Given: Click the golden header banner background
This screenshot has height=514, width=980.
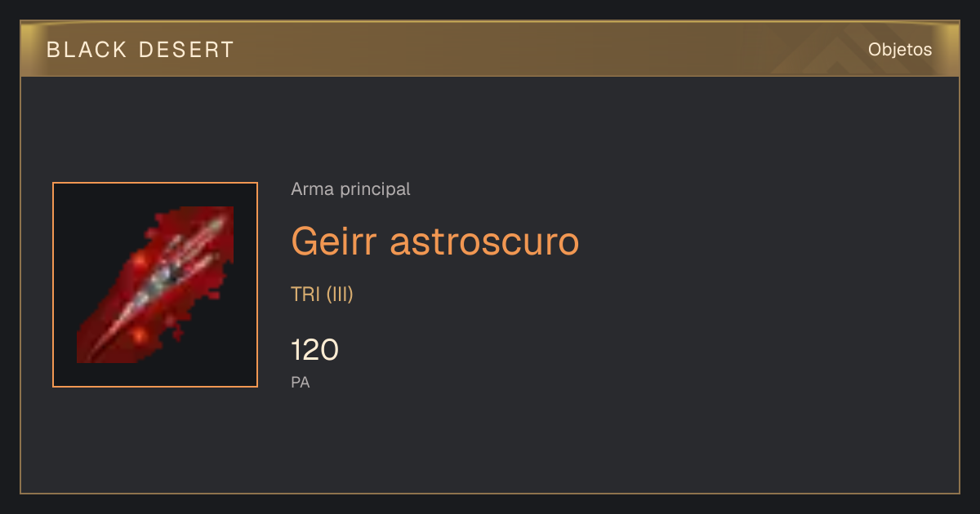Looking at the screenshot, I should [490, 50].
